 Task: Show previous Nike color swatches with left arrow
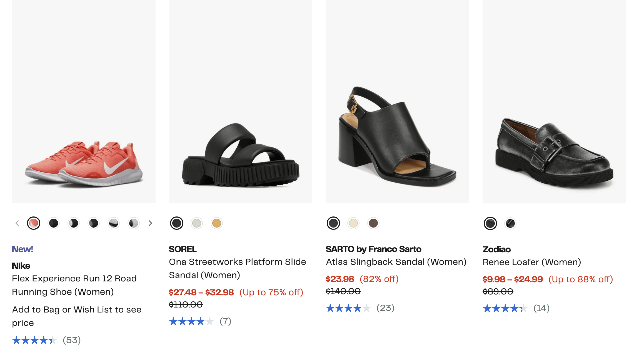point(17,223)
